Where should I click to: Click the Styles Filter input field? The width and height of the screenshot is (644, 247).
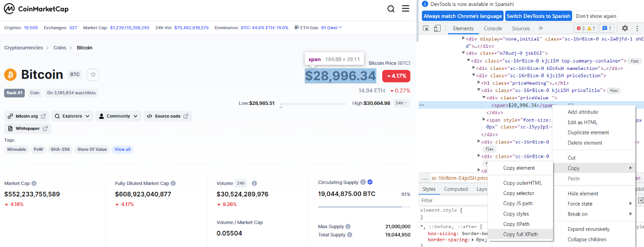(x=453, y=201)
